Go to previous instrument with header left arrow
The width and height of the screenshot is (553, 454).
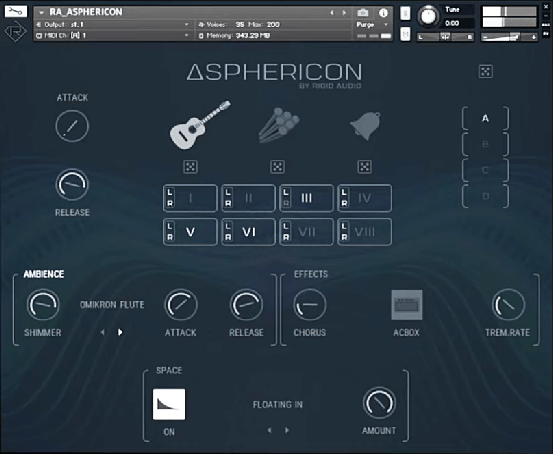332,13
